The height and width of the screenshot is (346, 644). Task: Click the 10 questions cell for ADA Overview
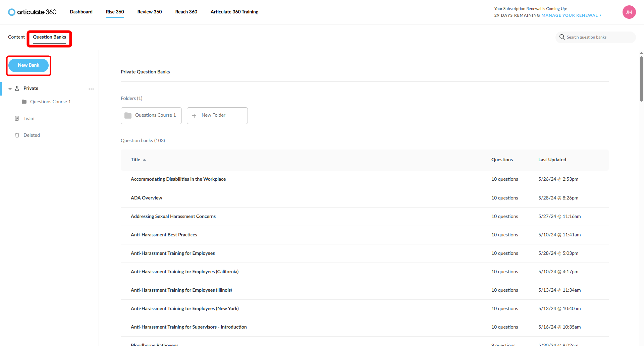point(504,198)
